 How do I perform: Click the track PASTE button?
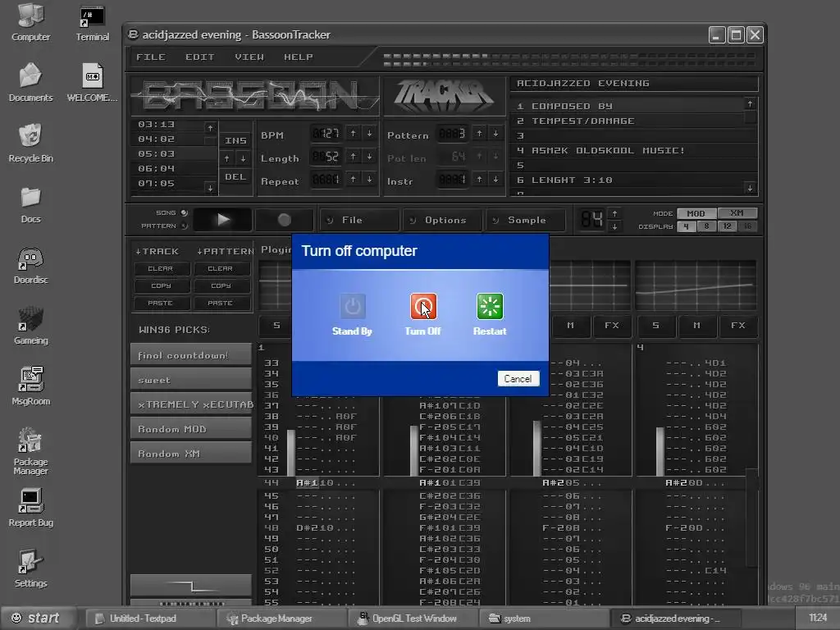click(161, 304)
